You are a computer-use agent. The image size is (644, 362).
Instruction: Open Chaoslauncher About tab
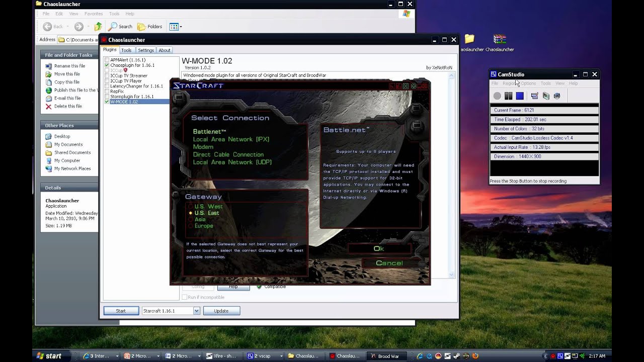pos(165,50)
